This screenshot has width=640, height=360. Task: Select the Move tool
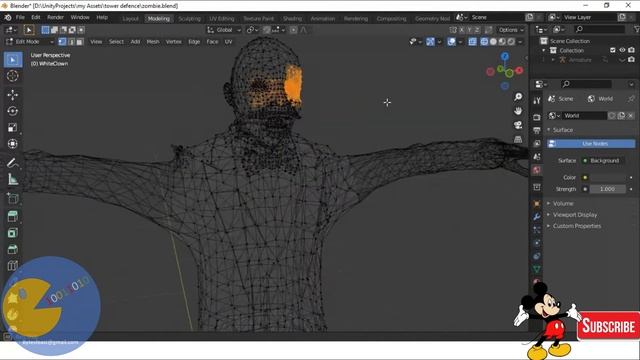click(x=13, y=95)
